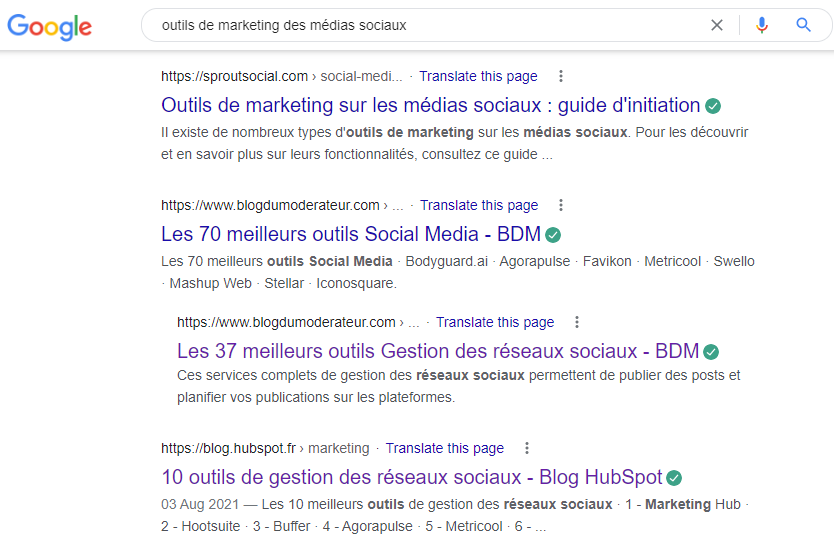Open three-dot menu for sproutsocial.com result
834x545 pixels.
(560, 76)
